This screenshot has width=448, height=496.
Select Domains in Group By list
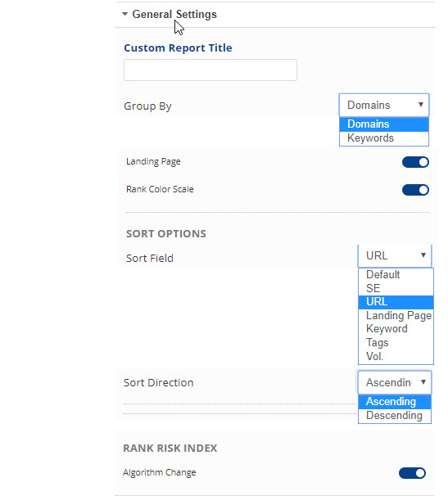[384, 124]
